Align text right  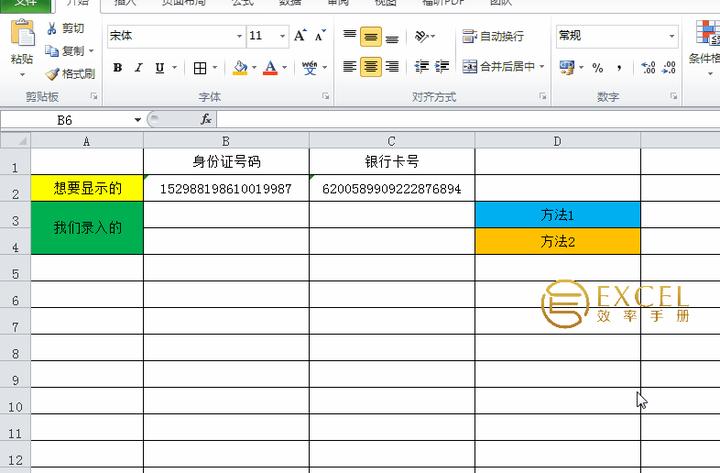click(392, 67)
